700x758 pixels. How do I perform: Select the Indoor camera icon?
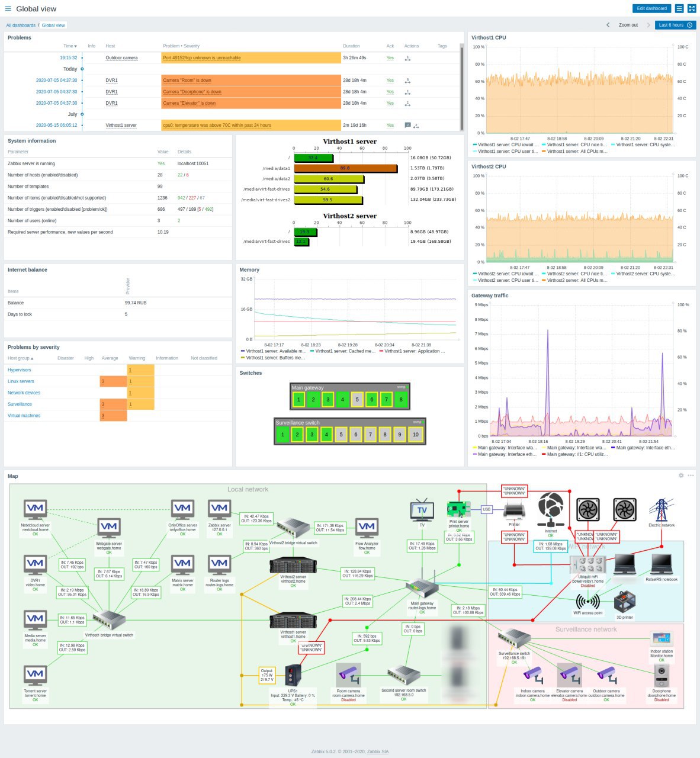[x=532, y=675]
